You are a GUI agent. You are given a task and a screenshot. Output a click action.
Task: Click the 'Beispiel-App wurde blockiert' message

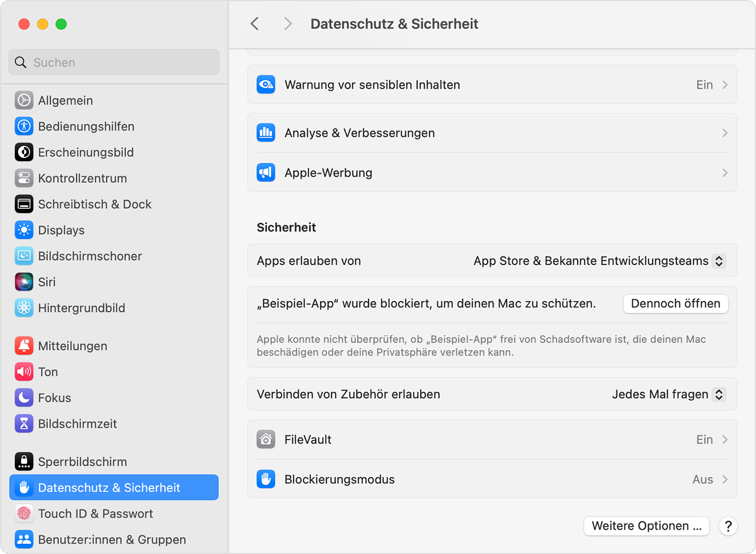[x=426, y=304]
